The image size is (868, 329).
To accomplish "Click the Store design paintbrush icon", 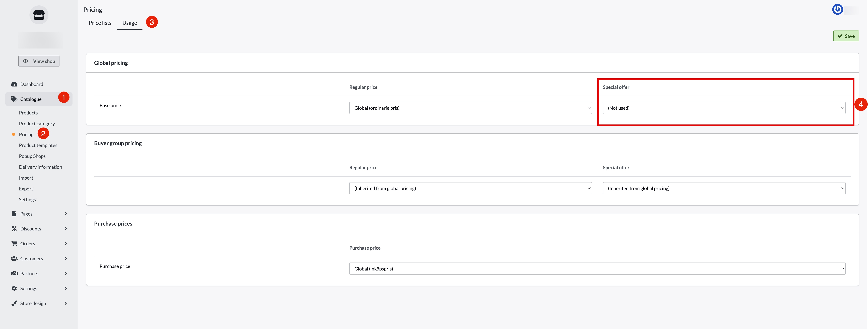I will [14, 303].
